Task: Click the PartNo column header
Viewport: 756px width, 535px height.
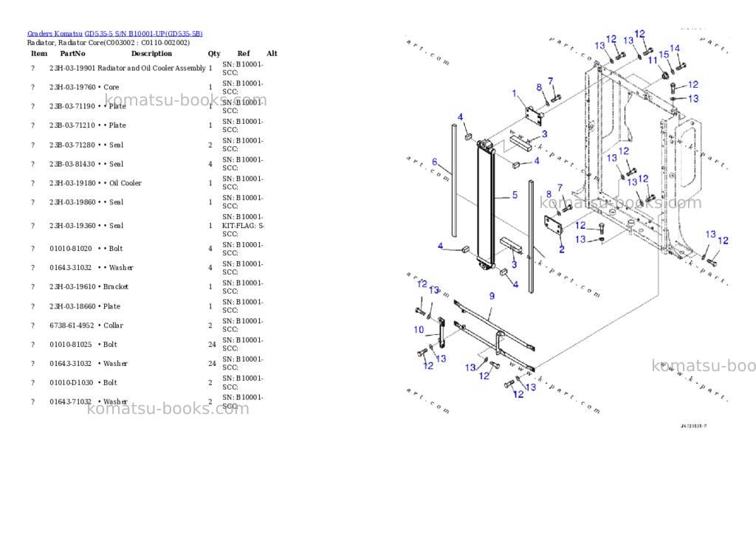Action: coord(72,53)
